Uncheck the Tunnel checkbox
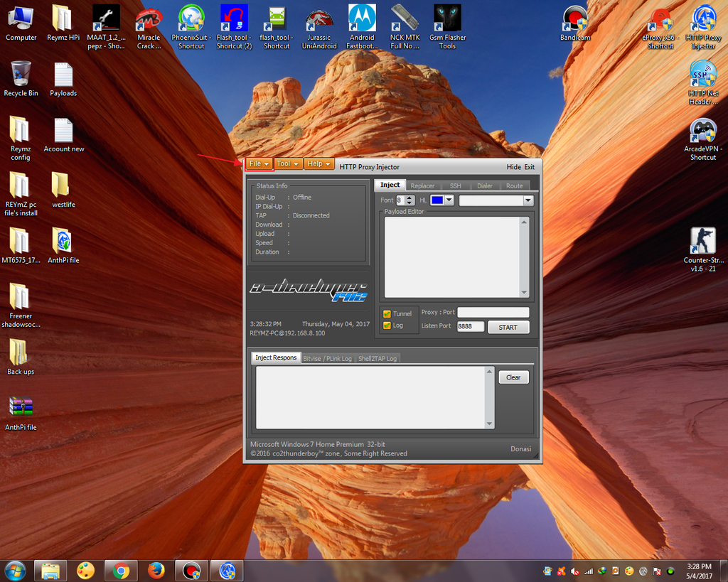 tap(387, 313)
